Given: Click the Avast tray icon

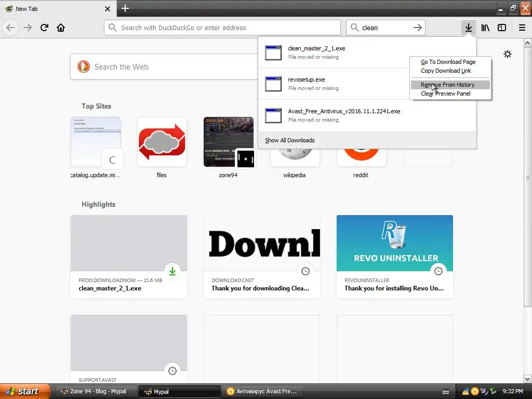Looking at the screenshot, I should click(x=475, y=392).
